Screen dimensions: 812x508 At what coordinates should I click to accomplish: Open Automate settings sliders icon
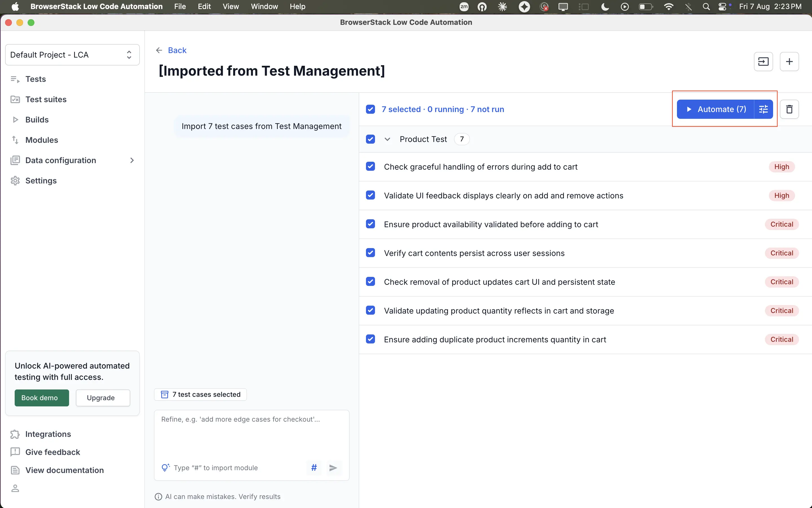click(x=763, y=109)
